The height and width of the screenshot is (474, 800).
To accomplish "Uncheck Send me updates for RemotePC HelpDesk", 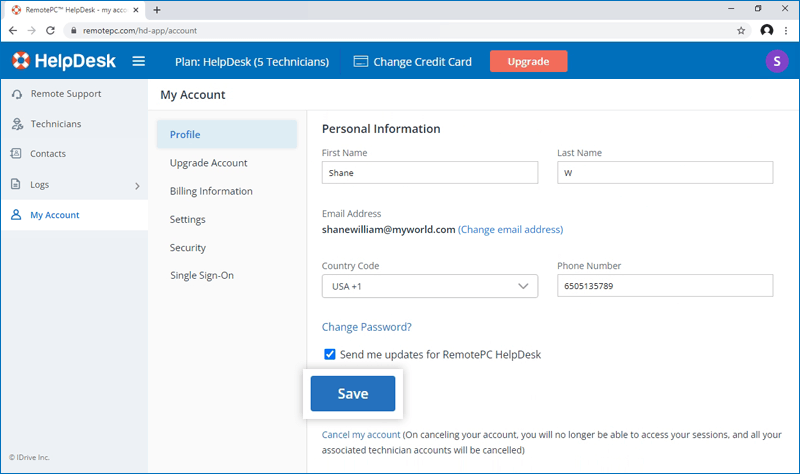I will (330, 354).
